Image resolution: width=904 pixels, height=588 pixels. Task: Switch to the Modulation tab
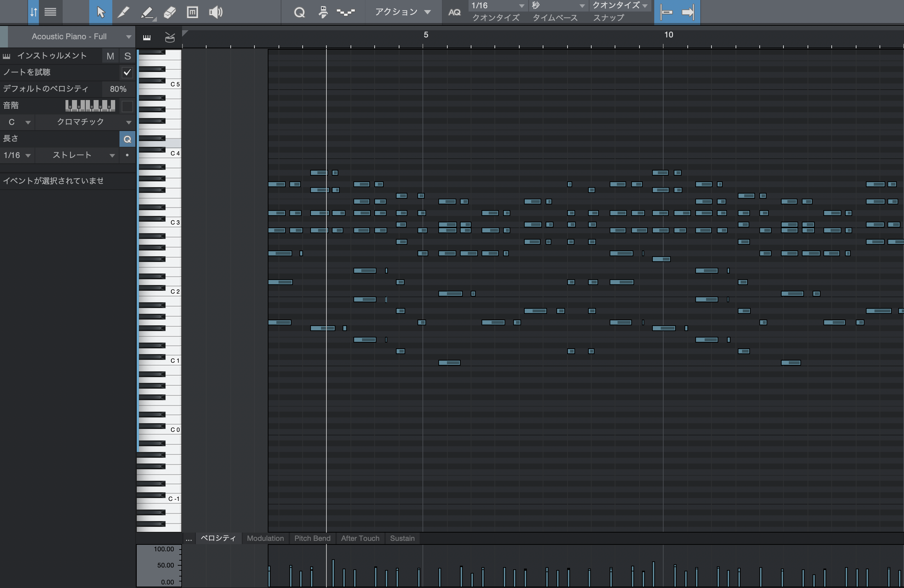click(x=265, y=538)
